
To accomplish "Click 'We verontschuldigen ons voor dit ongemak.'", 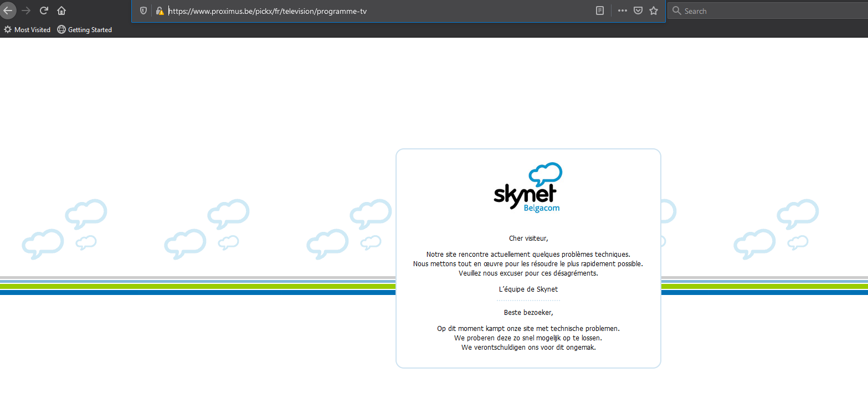I will (x=528, y=348).
